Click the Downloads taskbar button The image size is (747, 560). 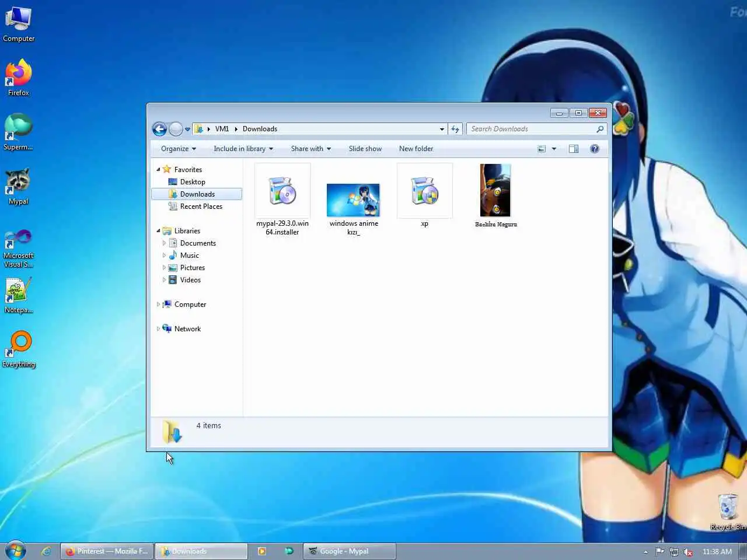coord(201,551)
